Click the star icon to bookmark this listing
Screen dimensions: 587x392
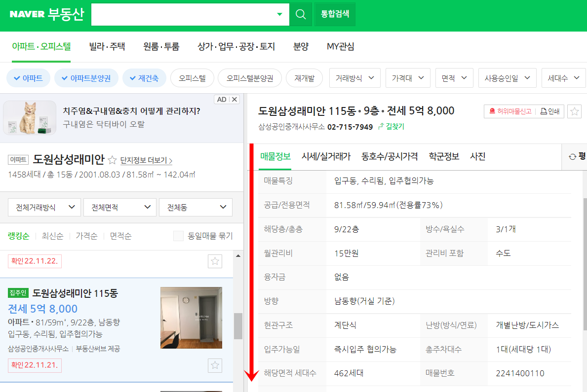574,111
